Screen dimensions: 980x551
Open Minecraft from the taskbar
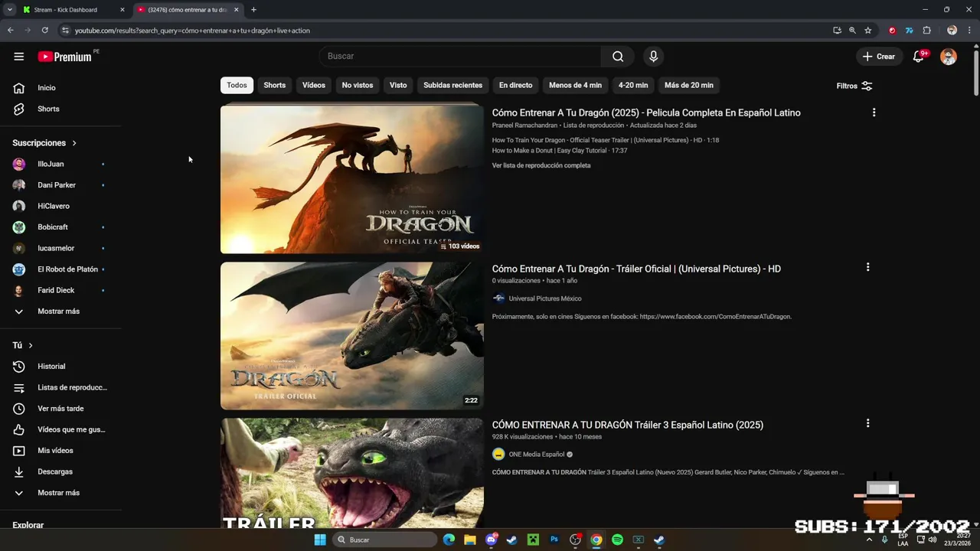tap(533, 540)
